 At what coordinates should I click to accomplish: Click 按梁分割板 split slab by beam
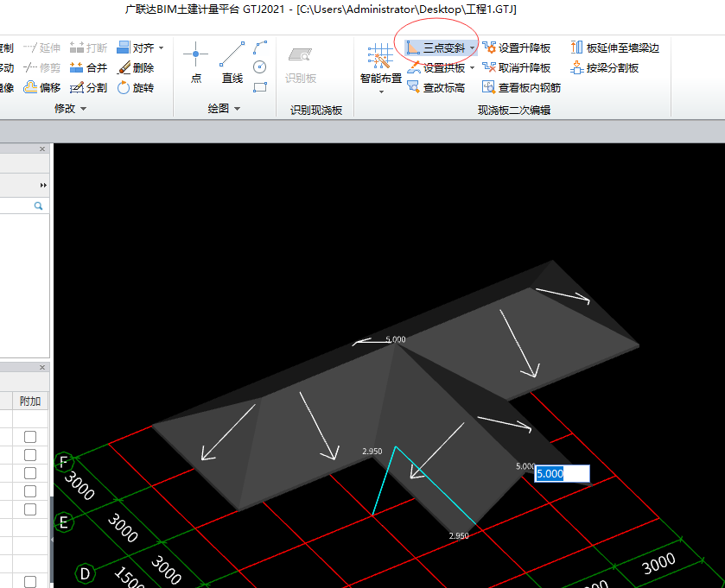(x=605, y=68)
